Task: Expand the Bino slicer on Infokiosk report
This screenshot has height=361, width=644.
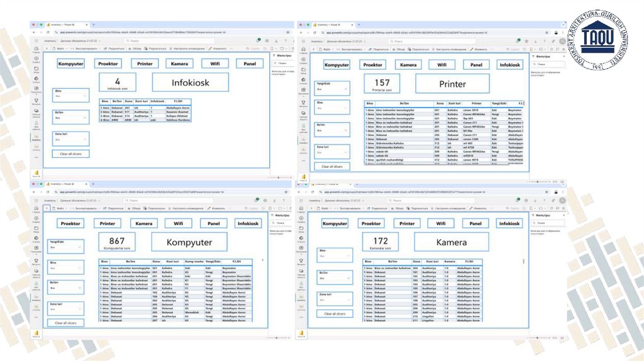Action: (x=70, y=96)
